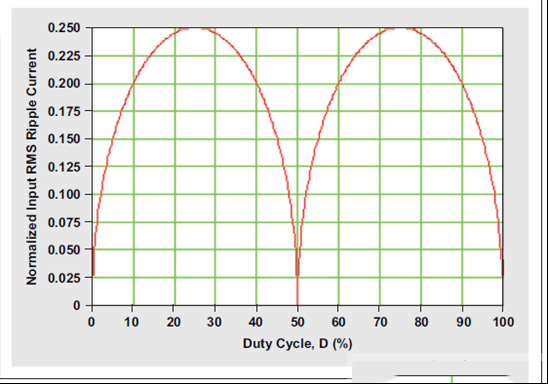Click the 0.025 y-axis tick label
Screen dimensions: 548x384
point(64,278)
